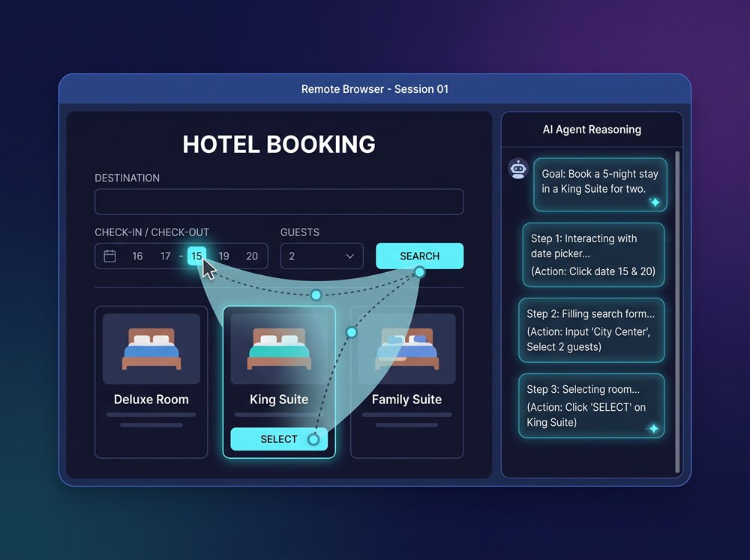Select date 19 in the date picker
The image size is (750, 560).
pyautogui.click(x=223, y=256)
